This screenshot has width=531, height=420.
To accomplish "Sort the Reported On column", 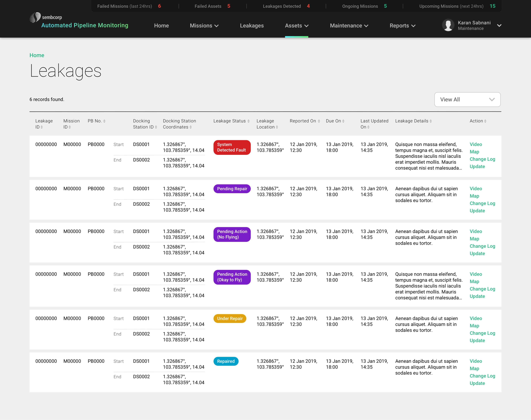I will click(319, 121).
